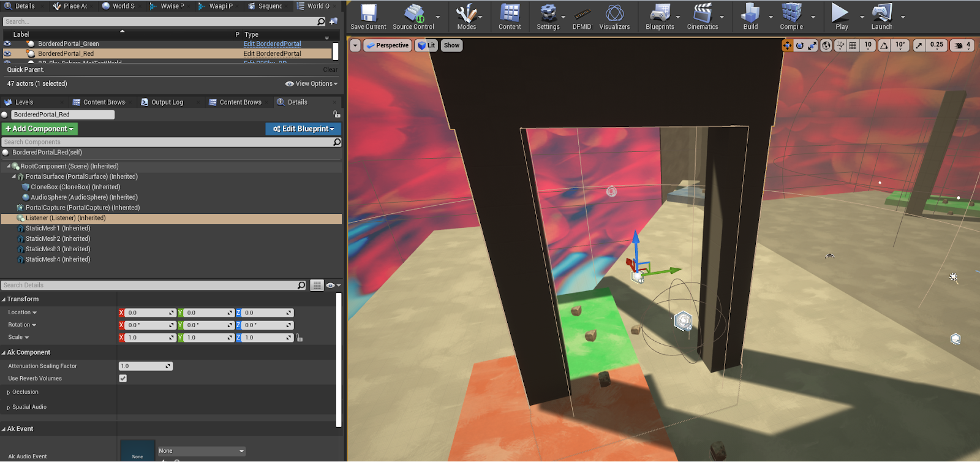Image resolution: width=980 pixels, height=462 pixels.
Task: Collapse RootComponent tree arrow
Action: click(x=9, y=167)
